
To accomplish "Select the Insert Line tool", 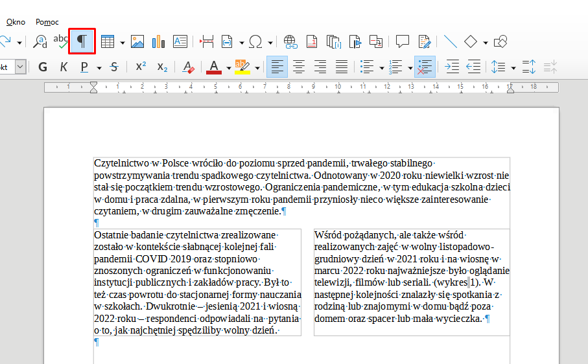I will [x=450, y=41].
